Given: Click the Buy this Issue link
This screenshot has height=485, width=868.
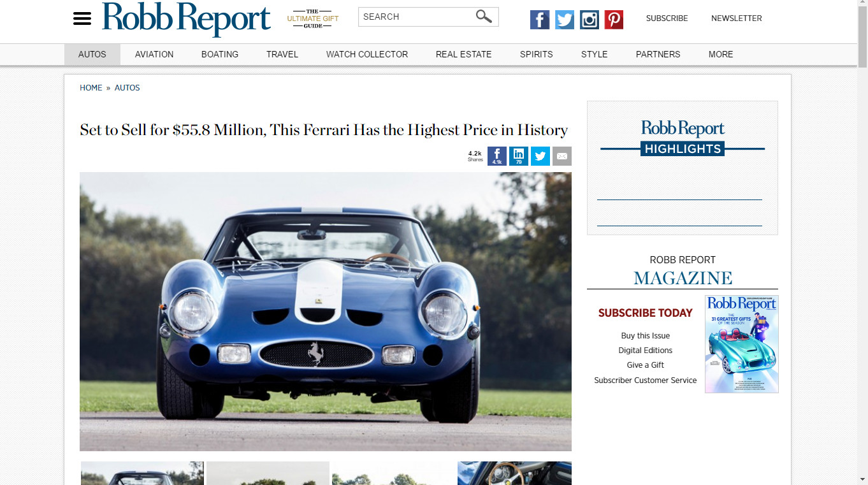Looking at the screenshot, I should tap(646, 336).
